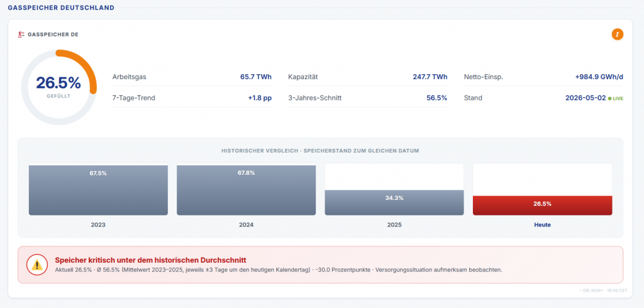Select the 2025 bar showing 34.3%
644x308 pixels.
(394, 202)
